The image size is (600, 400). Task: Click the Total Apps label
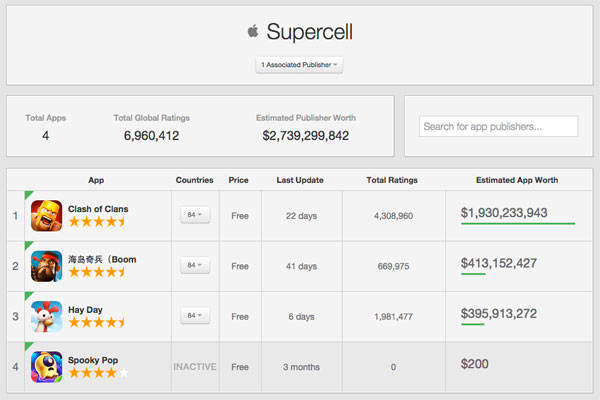pyautogui.click(x=46, y=118)
